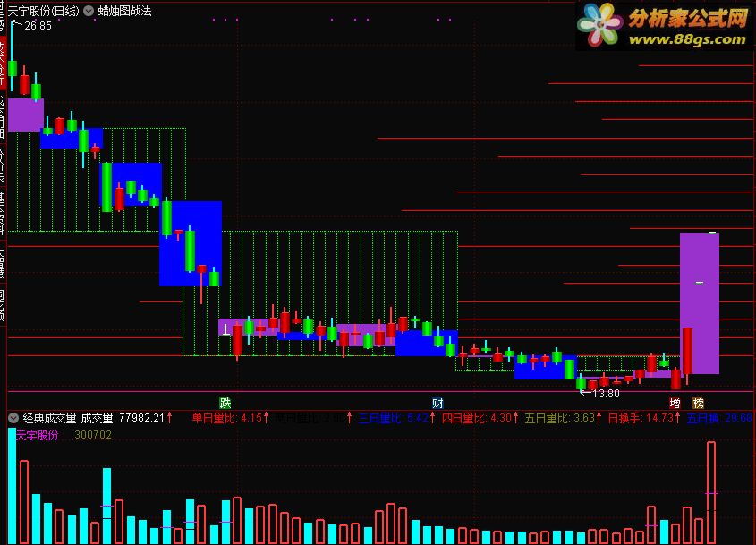This screenshot has height=545, width=756.
Task: Click the 单日量比: 4.15 readout
Action: [x=226, y=418]
